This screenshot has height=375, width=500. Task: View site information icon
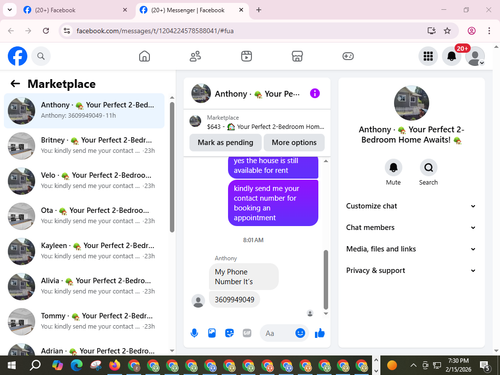[67, 31]
